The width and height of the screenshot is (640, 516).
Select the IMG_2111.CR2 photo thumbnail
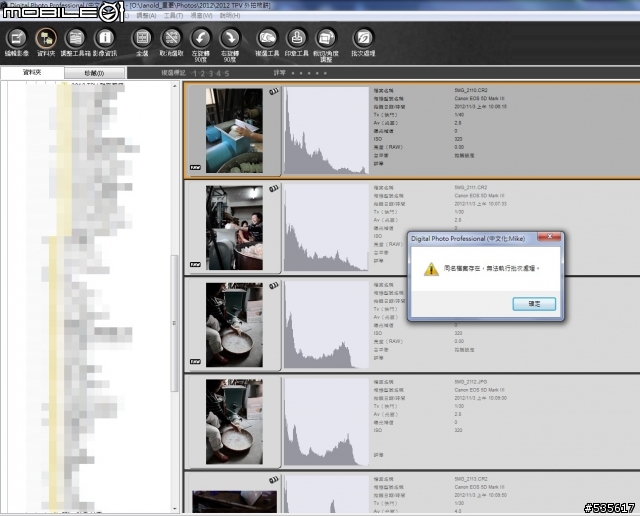coord(234,228)
